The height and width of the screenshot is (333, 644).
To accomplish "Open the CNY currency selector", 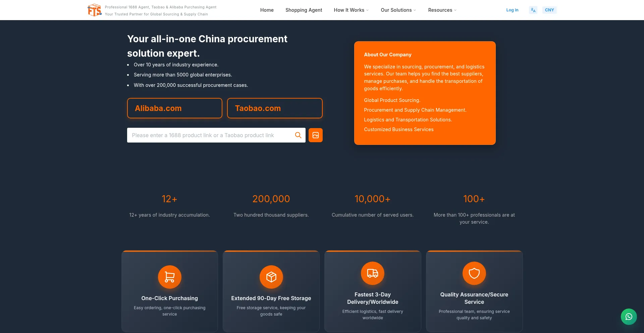I will point(549,10).
